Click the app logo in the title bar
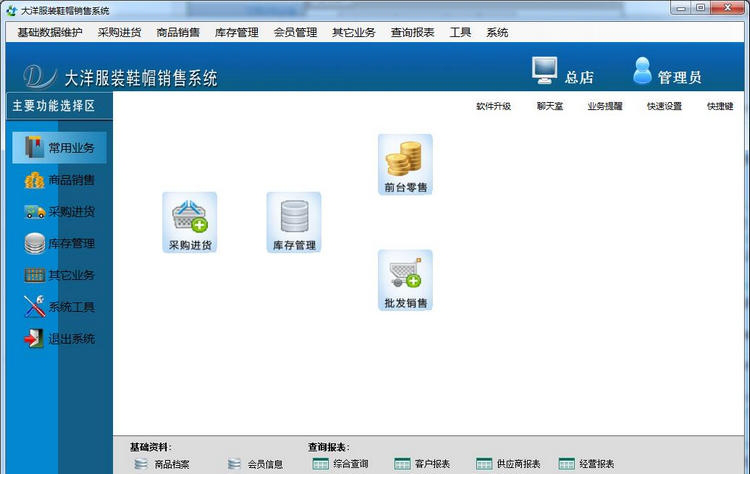The image size is (750, 492). pyautogui.click(x=11, y=10)
